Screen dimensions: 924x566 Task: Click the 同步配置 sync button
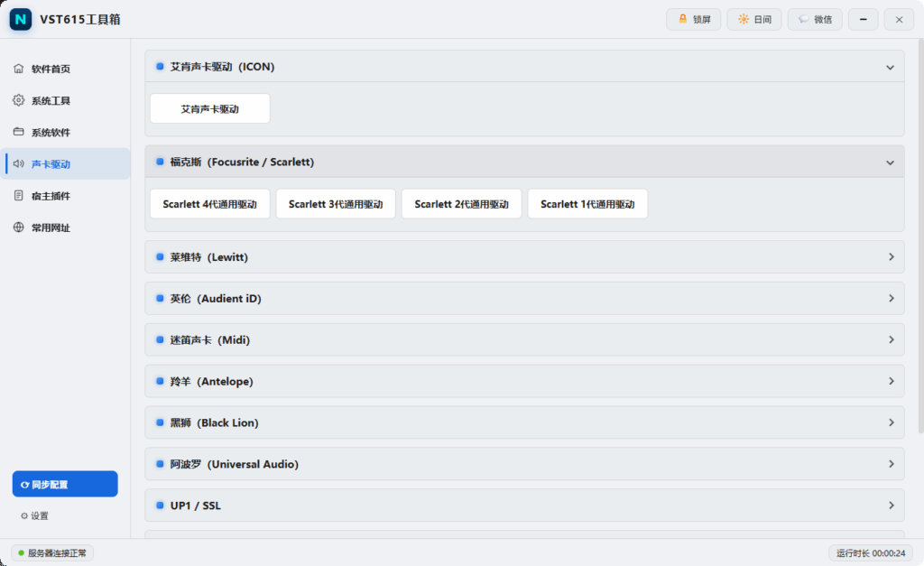(x=65, y=484)
